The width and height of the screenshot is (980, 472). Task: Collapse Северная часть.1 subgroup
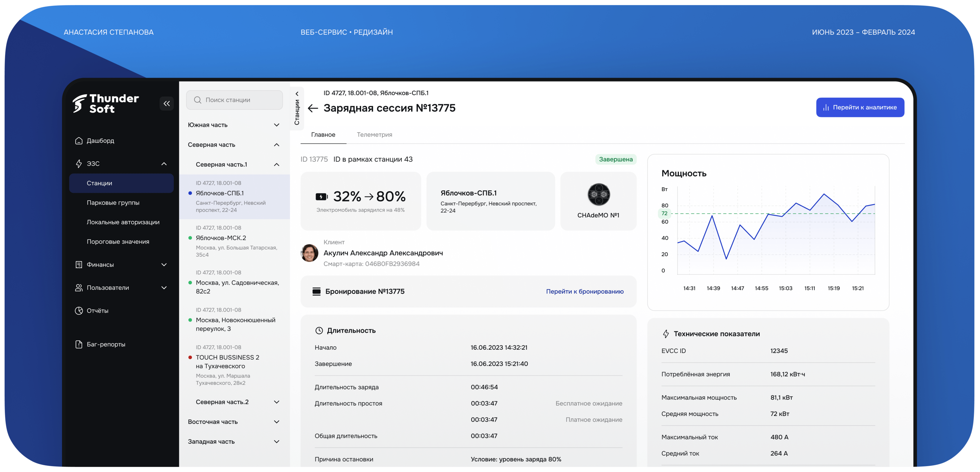click(x=277, y=165)
